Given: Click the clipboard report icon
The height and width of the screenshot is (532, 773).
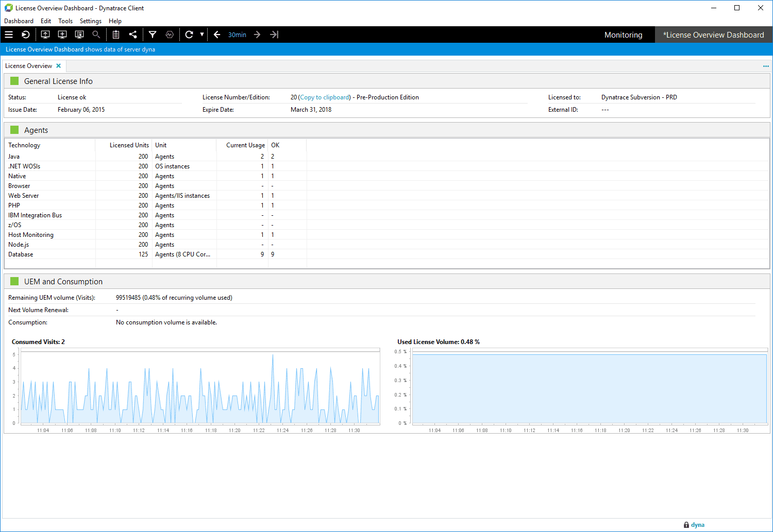Looking at the screenshot, I should coord(116,35).
